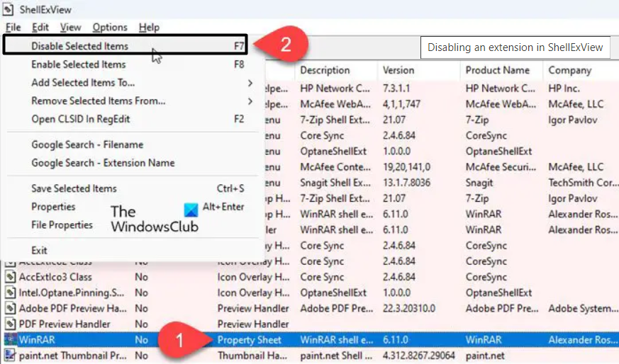Open the Options menu in the menu bar
Viewport: 619px width, 364px height.
click(110, 27)
